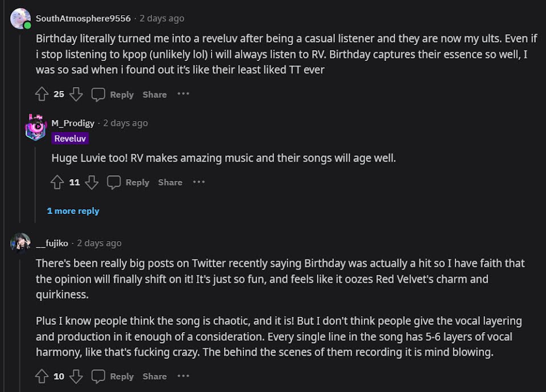
Task: Open more options on M_Prodigy's reply
Action: coord(198,181)
